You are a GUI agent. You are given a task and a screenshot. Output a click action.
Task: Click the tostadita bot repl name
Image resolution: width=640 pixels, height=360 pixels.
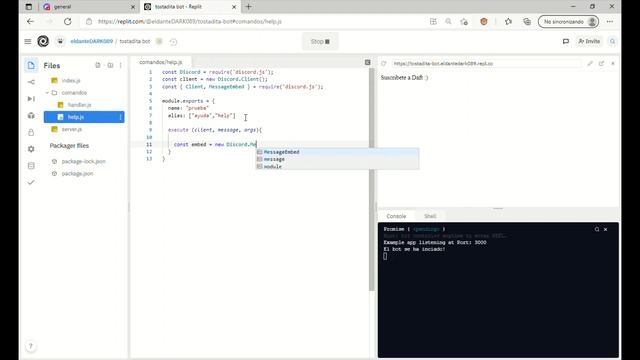(x=135, y=41)
